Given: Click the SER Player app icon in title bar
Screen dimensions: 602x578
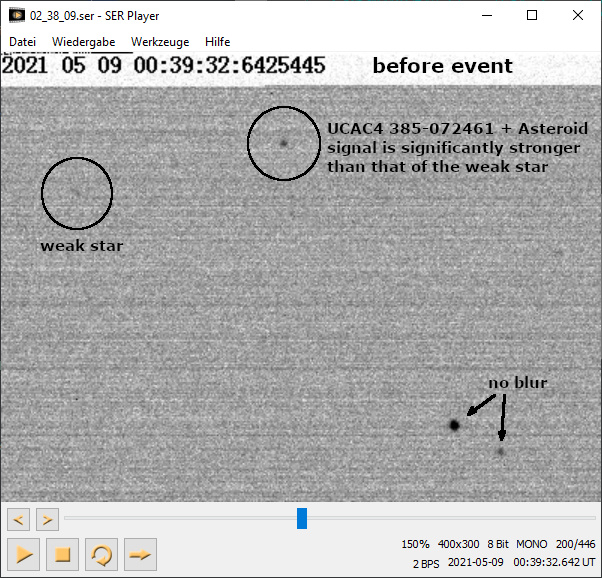Looking at the screenshot, I should pyautogui.click(x=16, y=16).
